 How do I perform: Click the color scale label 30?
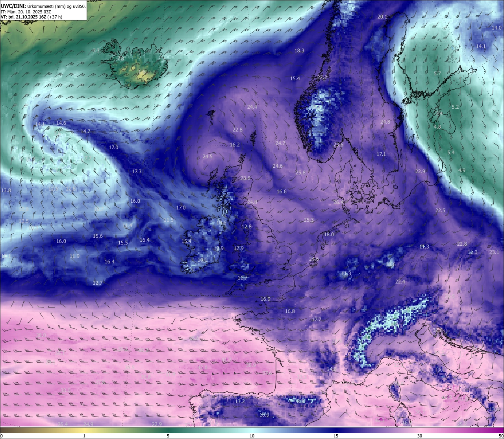420,436
